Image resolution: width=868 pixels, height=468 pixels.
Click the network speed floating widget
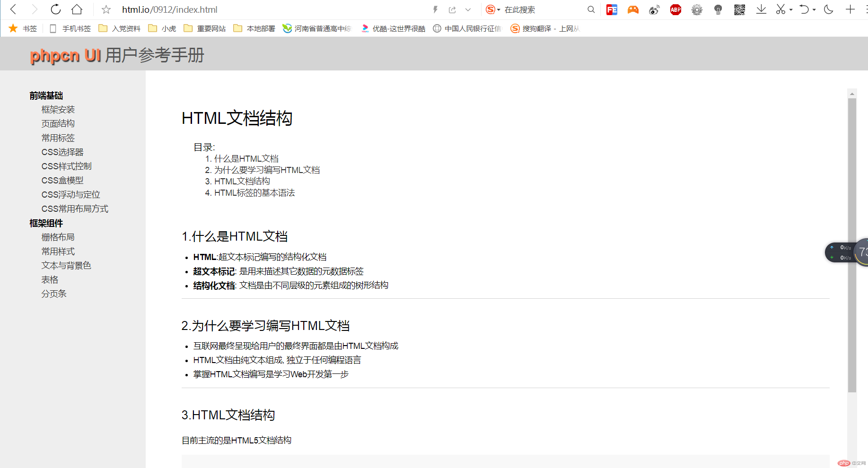846,252
